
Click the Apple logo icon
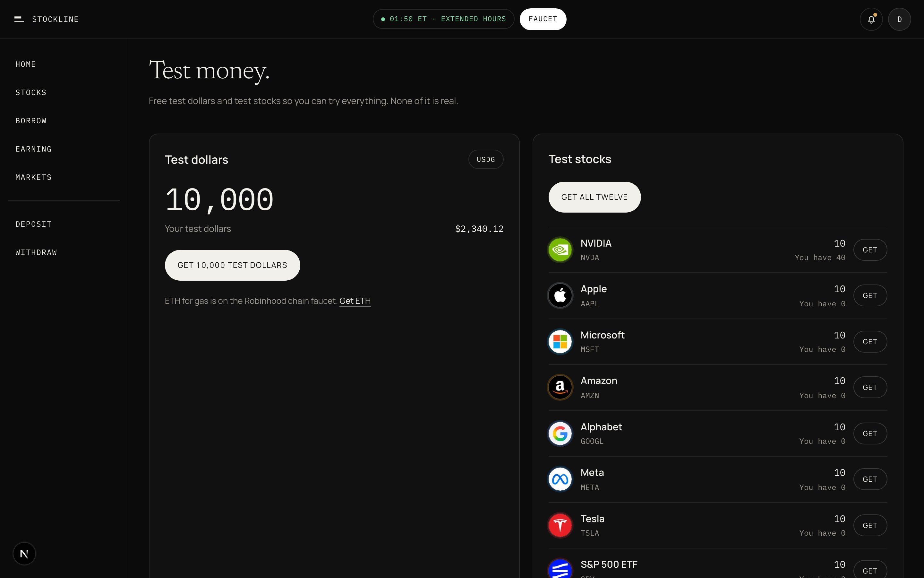pos(560,295)
